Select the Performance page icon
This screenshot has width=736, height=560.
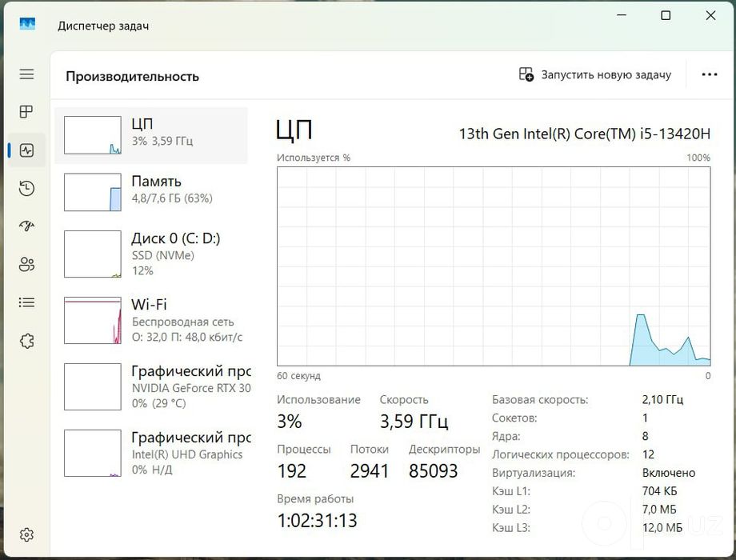[x=26, y=150]
